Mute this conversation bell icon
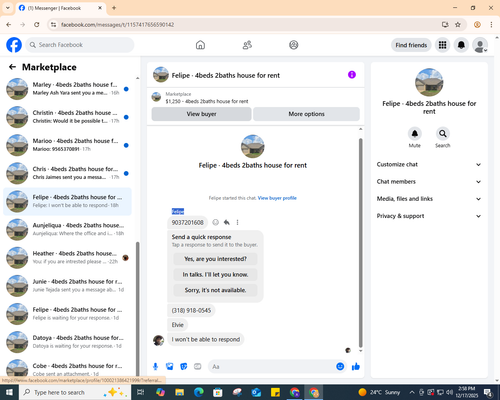 pos(415,134)
